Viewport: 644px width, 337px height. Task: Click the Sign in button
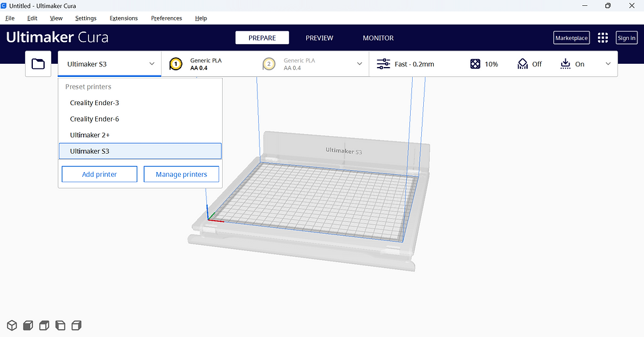[x=626, y=37]
